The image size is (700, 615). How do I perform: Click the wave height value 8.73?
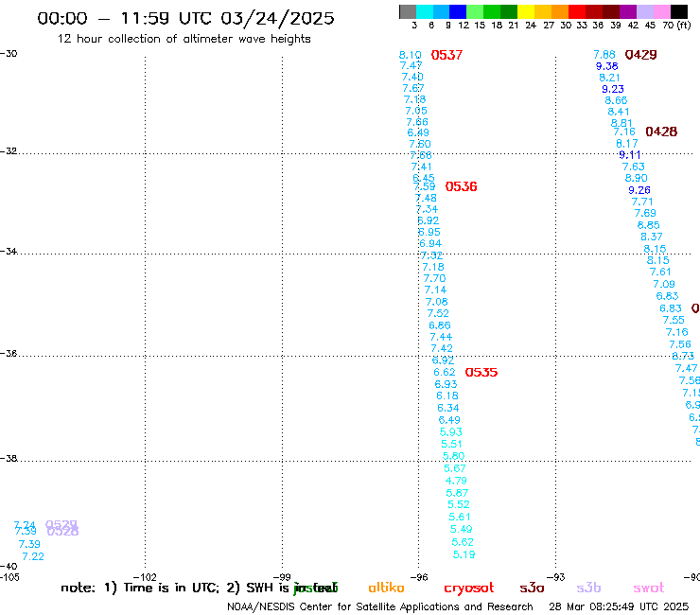point(683,356)
